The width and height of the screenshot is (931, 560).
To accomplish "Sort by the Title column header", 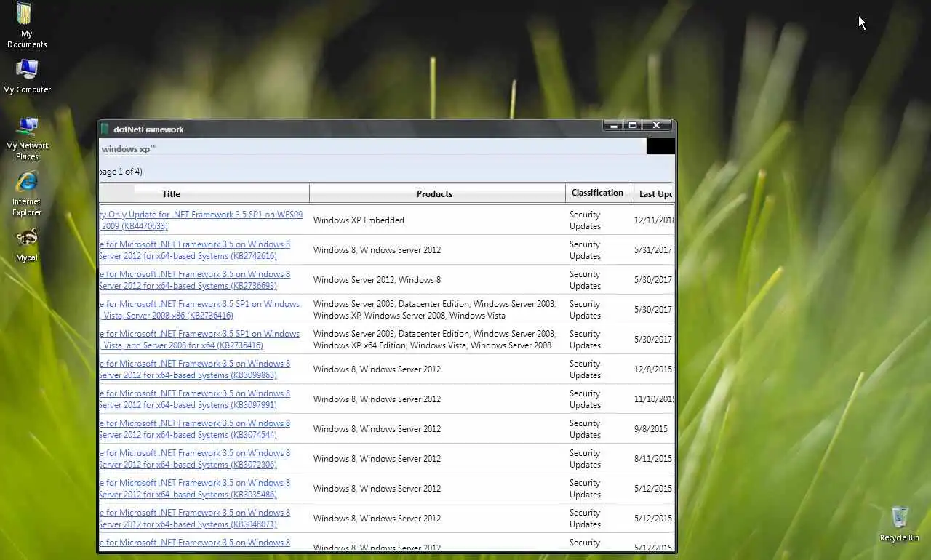I will pyautogui.click(x=204, y=193).
